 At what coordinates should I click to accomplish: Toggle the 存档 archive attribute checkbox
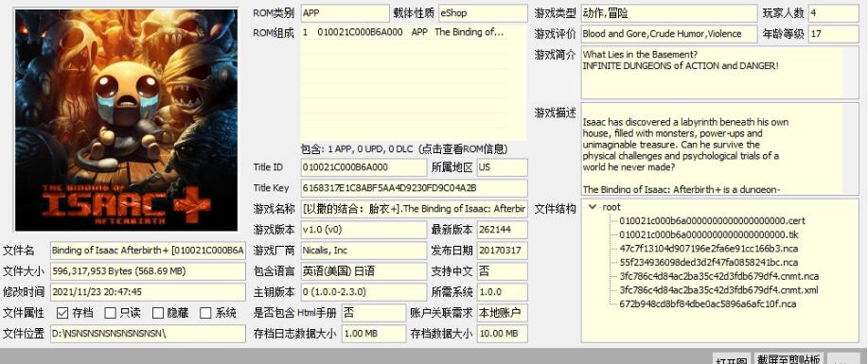62,313
